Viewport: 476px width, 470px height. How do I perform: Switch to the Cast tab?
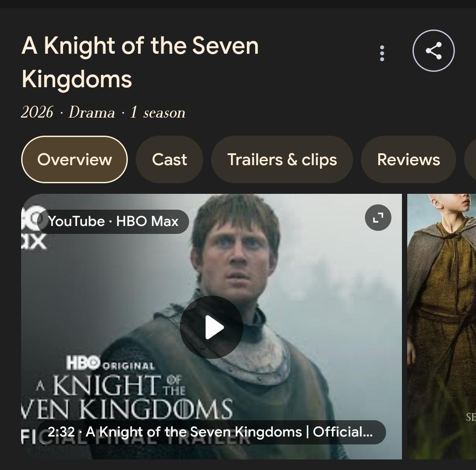(x=169, y=159)
